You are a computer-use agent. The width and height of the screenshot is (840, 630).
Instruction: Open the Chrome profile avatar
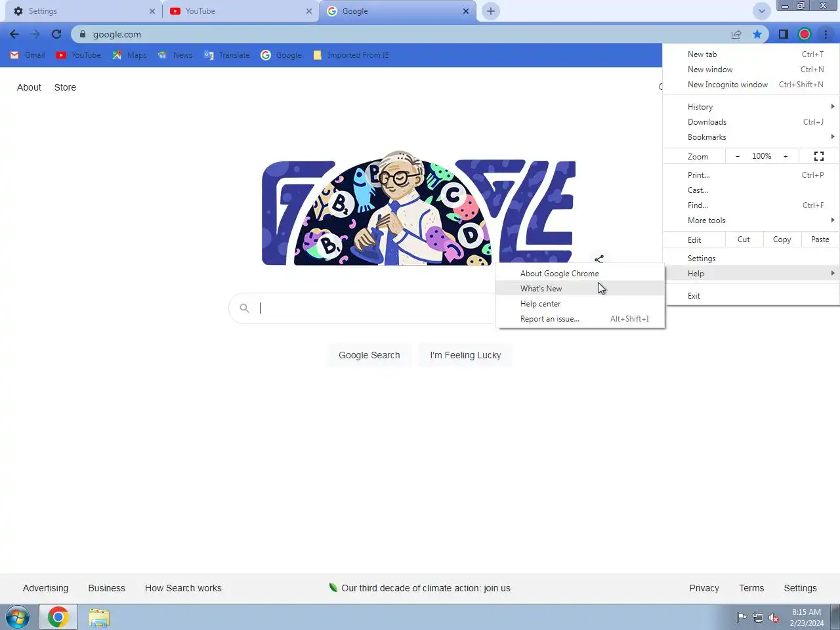[x=805, y=34]
